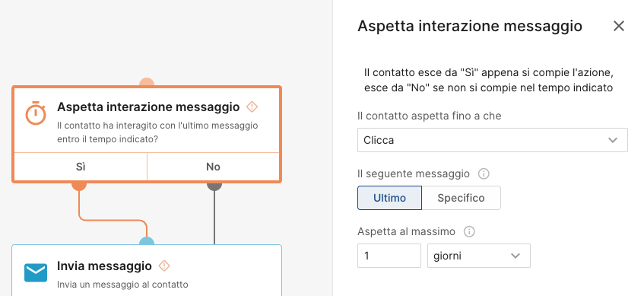Screen dimensions: 644x296
Task: Select the Ultimo message option
Action: (389, 198)
